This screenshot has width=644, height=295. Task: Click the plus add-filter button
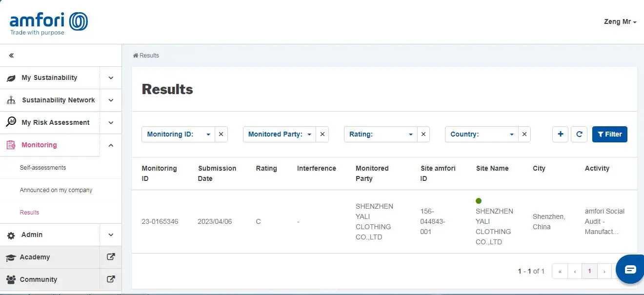[560, 134]
